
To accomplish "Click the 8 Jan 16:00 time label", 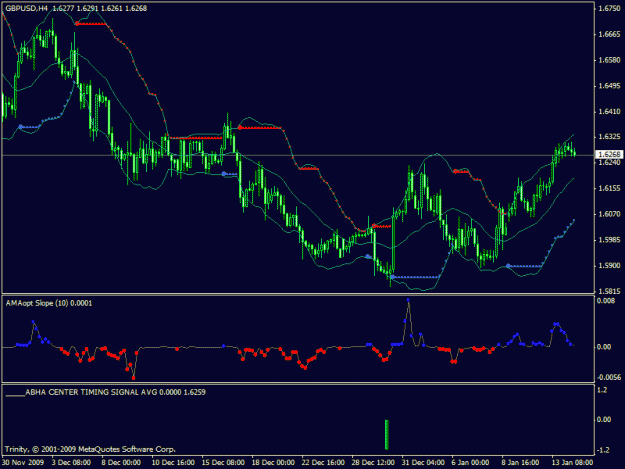I will pyautogui.click(x=521, y=463).
